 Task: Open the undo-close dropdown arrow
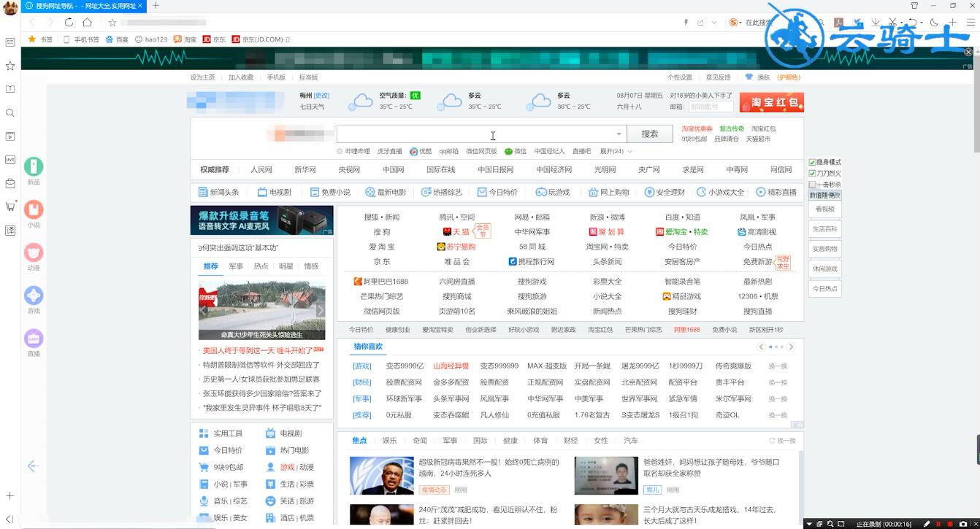[x=922, y=23]
